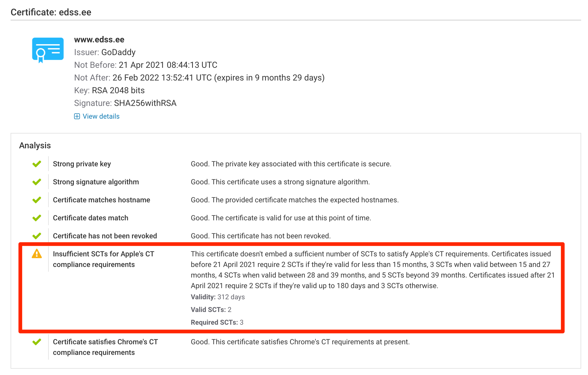This screenshot has height=375, width=588.
Task: Click the plus icon beside View details
Action: 77,116
